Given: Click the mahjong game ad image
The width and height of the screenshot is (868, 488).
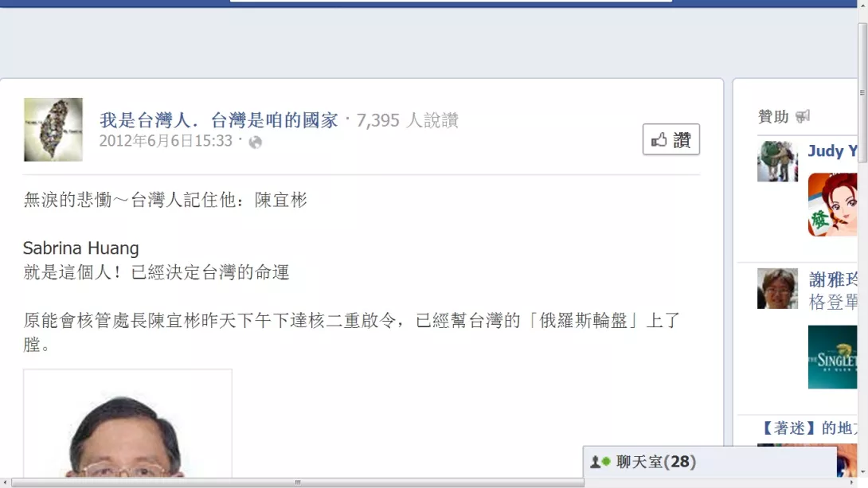Looking at the screenshot, I should pyautogui.click(x=833, y=205).
